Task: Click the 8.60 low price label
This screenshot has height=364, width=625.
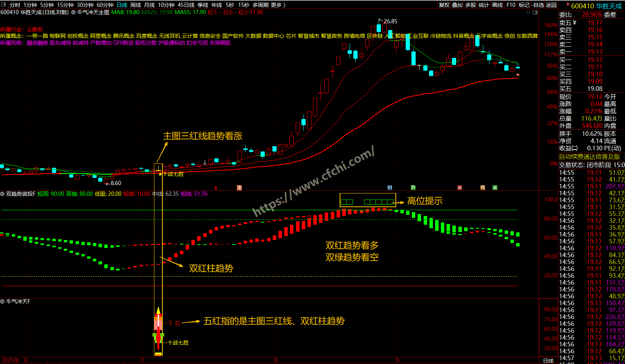Action: [x=116, y=183]
